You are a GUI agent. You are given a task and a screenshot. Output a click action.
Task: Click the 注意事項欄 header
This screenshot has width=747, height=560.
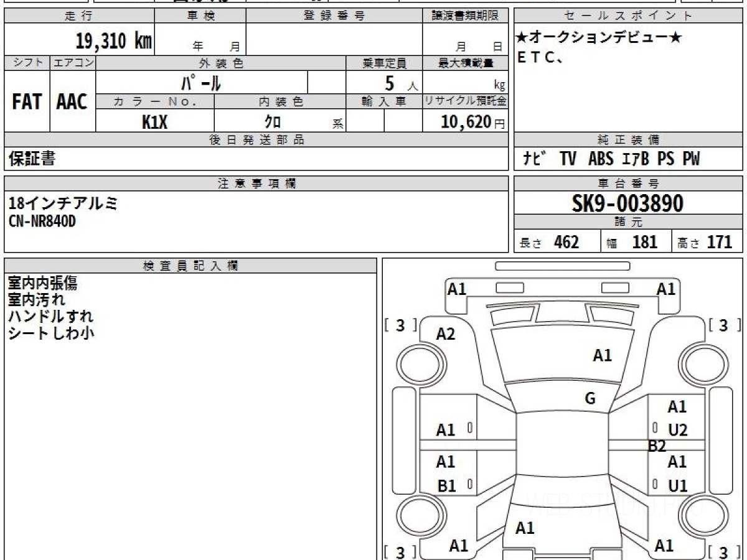click(x=256, y=184)
